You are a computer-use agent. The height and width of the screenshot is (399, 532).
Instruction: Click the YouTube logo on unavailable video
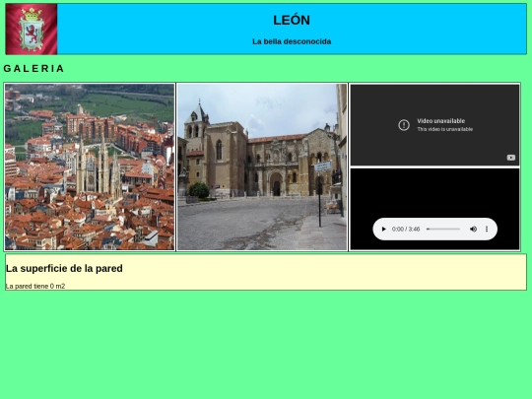[x=511, y=158]
